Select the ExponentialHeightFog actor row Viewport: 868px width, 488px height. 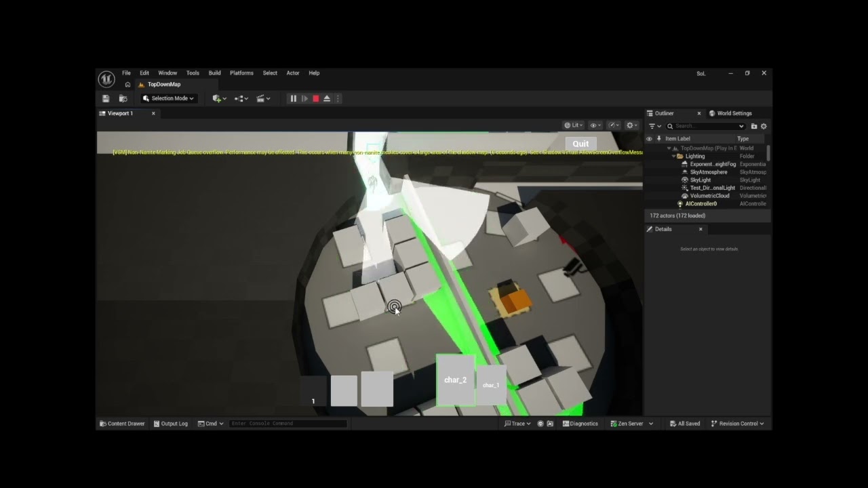point(706,164)
